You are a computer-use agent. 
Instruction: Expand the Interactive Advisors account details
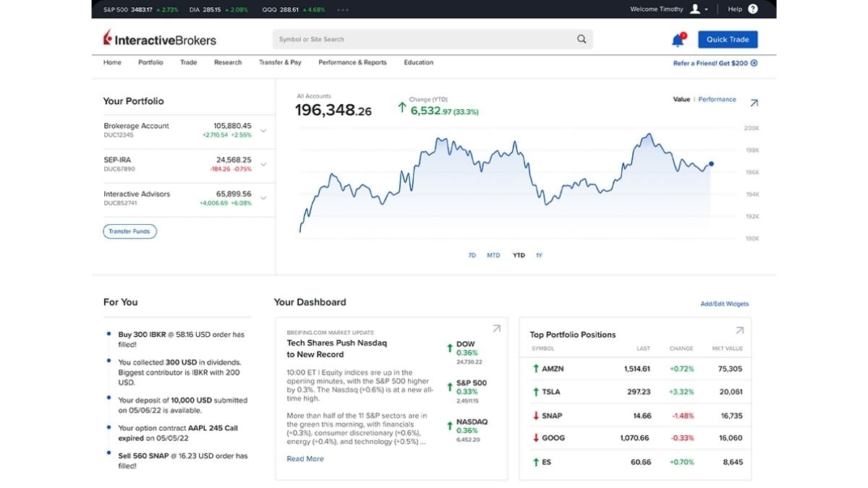click(x=263, y=198)
